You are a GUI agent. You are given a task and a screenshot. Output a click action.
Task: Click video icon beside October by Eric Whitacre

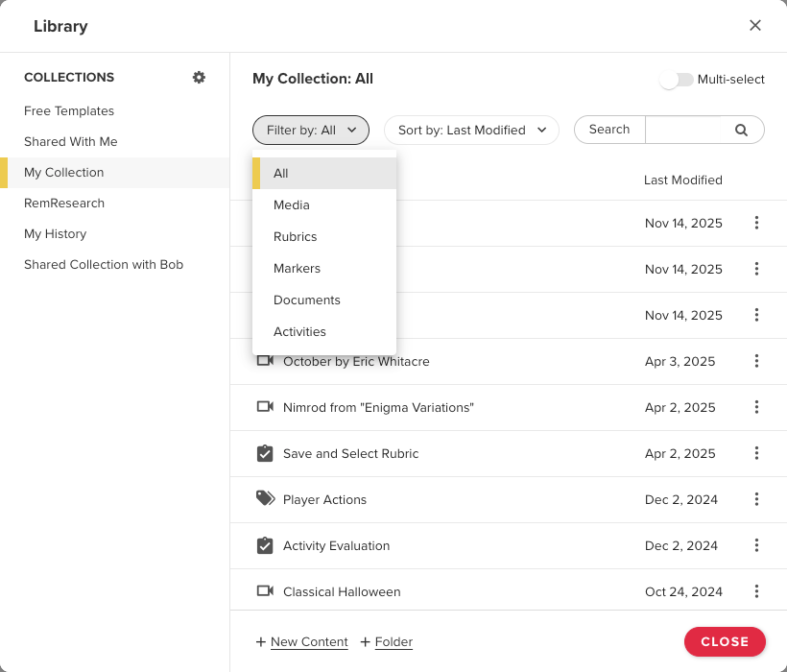pos(265,361)
